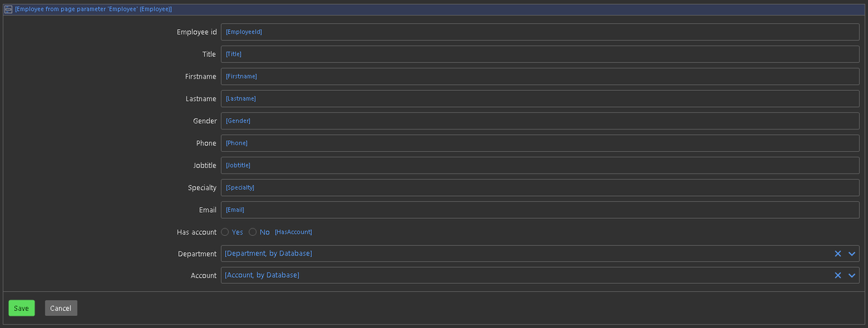Expand the Department dropdown arrow
Image resolution: width=868 pixels, height=328 pixels.
tap(852, 253)
